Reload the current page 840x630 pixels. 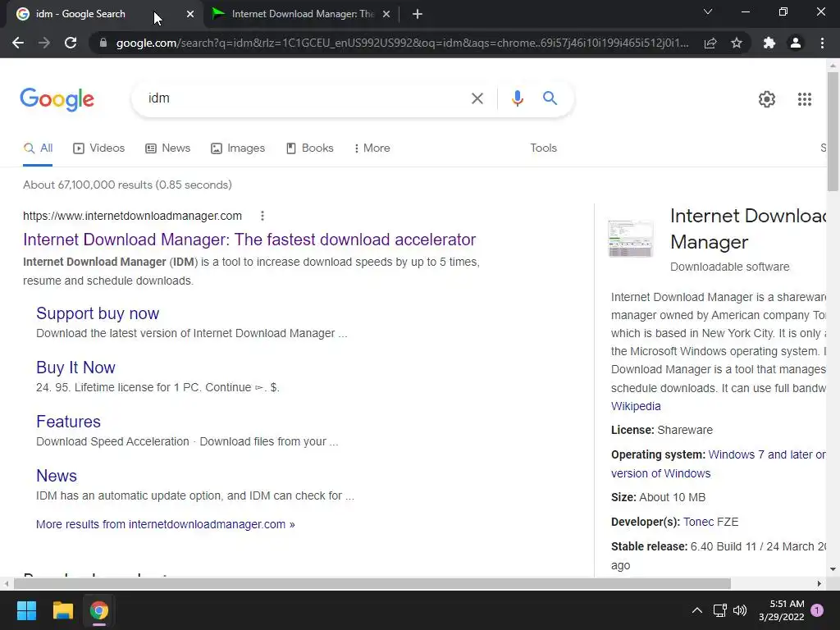click(x=71, y=43)
